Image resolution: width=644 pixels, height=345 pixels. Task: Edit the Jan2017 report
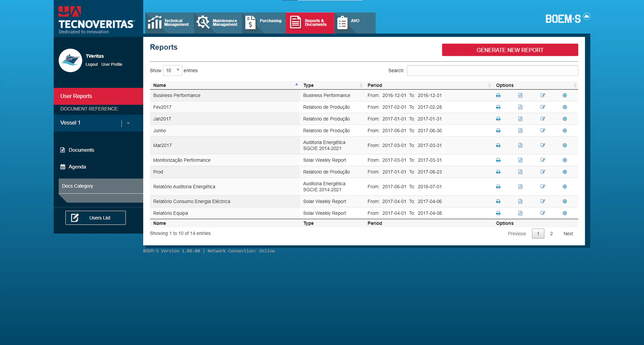pyautogui.click(x=543, y=119)
